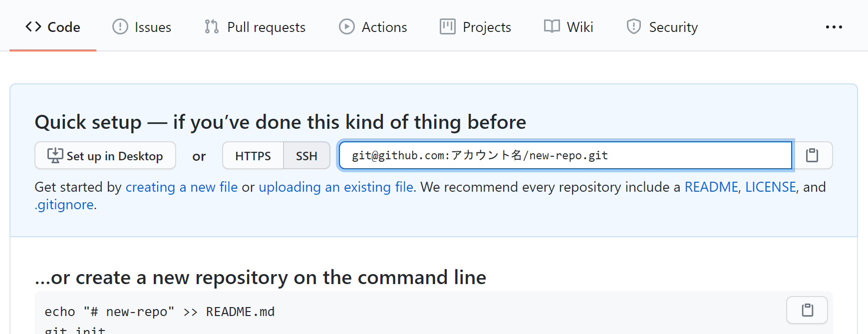Open the Issues tab

142,27
